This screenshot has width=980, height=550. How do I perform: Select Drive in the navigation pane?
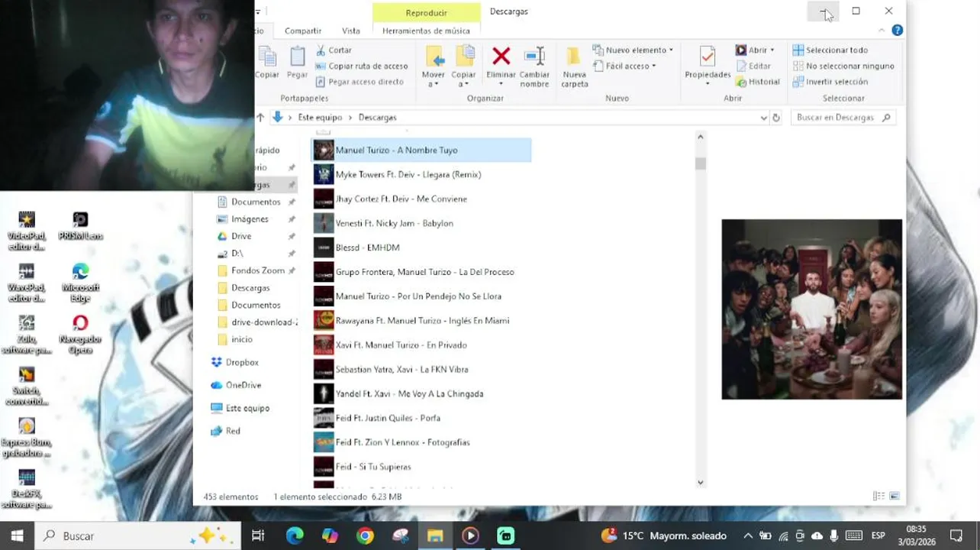(241, 237)
